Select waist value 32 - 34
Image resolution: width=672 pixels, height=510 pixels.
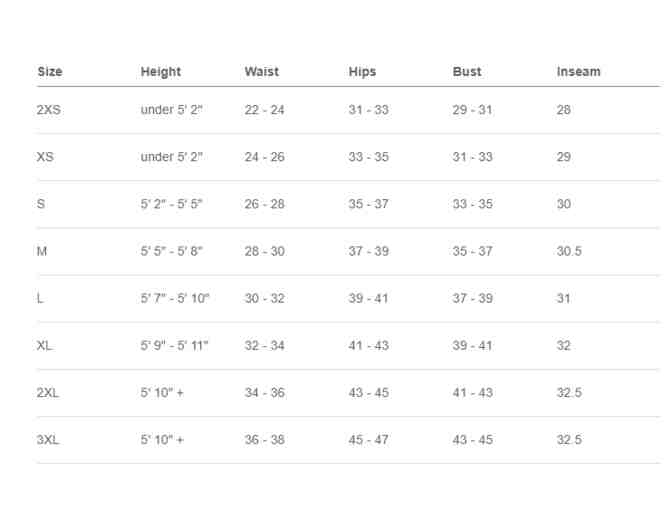(265, 346)
